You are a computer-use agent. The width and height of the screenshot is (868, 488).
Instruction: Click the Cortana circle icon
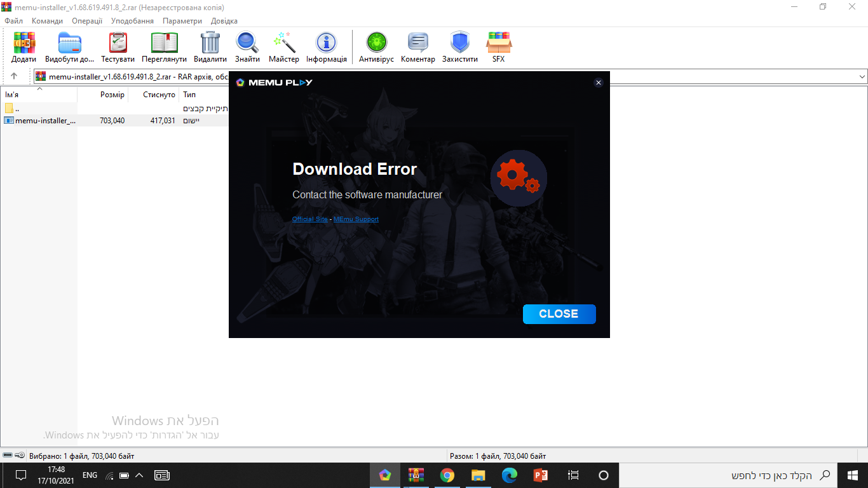tap(604, 475)
